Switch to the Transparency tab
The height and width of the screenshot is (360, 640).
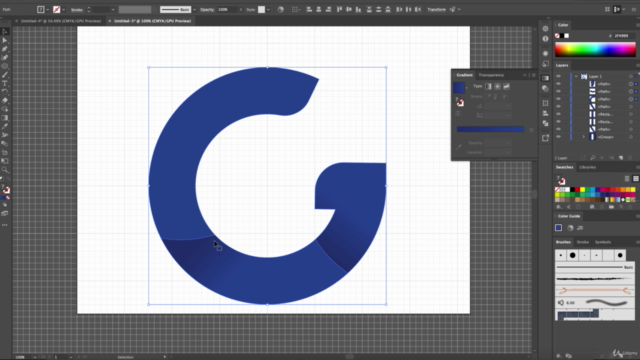pyautogui.click(x=491, y=75)
